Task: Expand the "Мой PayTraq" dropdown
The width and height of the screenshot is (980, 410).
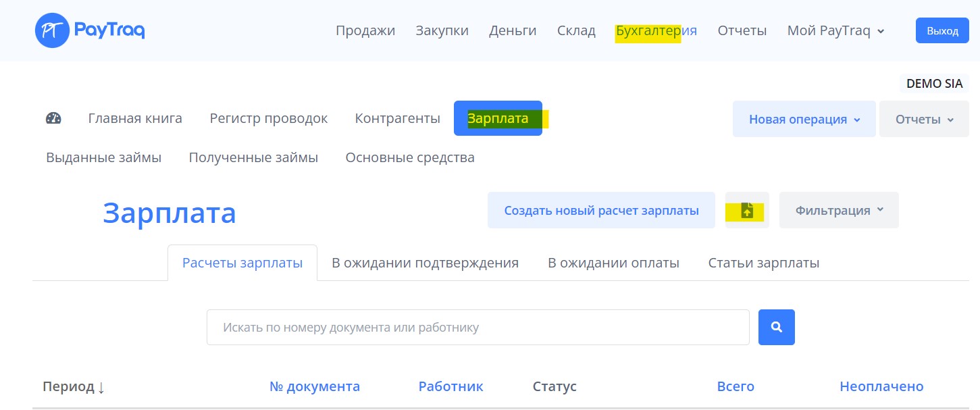Action: 835,30
